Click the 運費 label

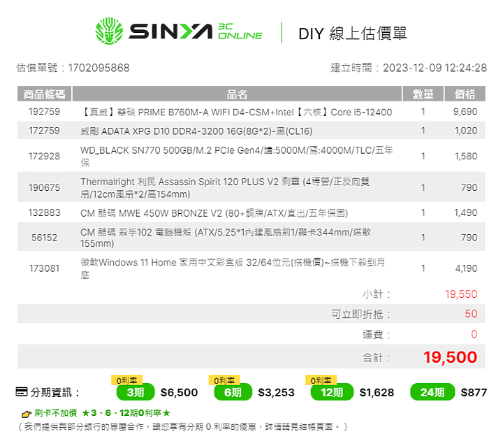[377, 335]
